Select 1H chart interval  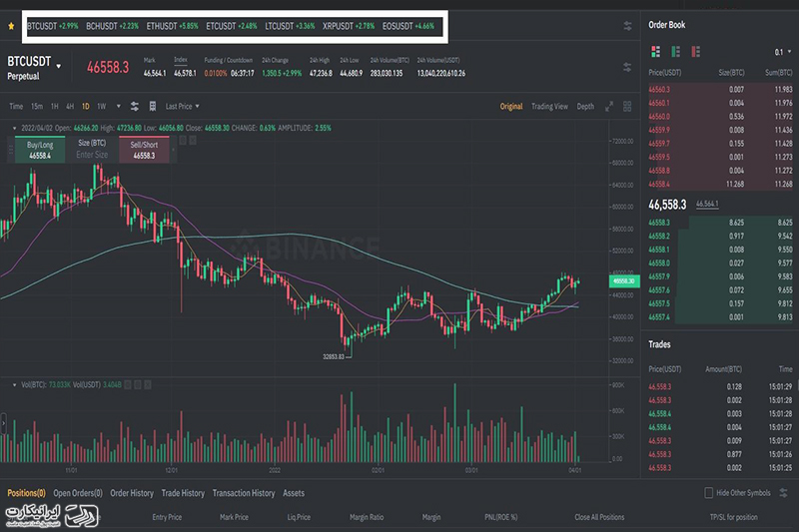55,107
